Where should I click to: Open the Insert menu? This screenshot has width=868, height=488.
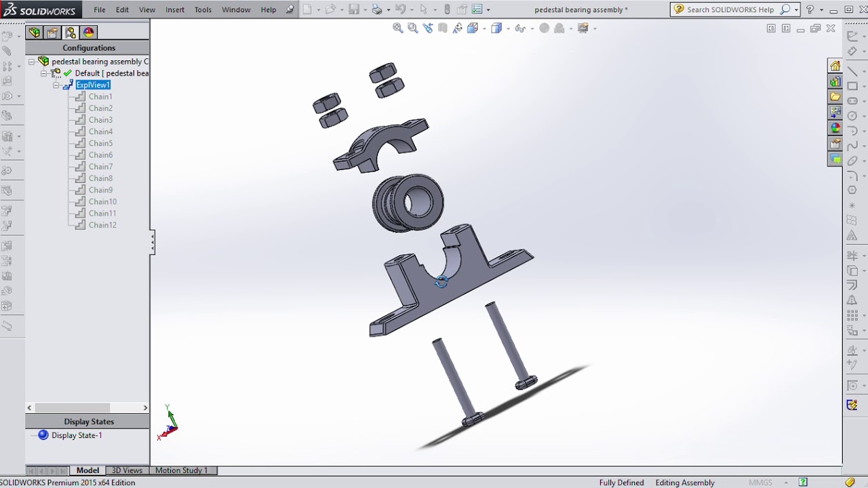point(175,9)
